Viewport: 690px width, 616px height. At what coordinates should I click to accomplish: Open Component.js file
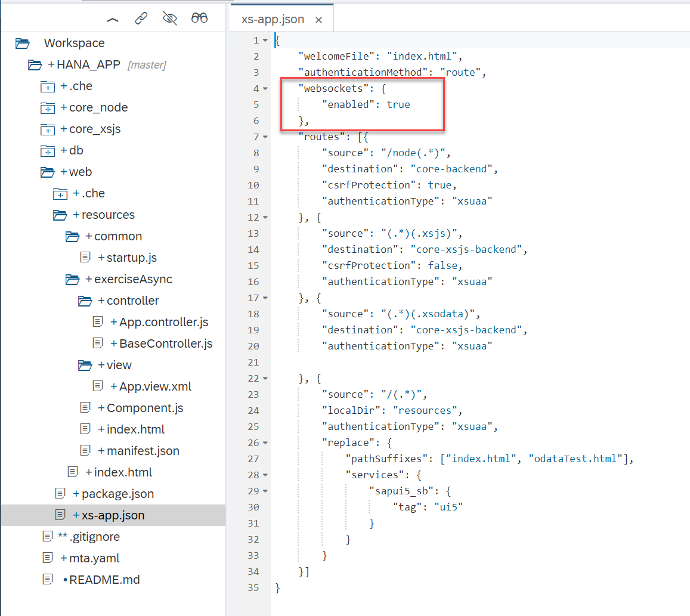(x=145, y=408)
